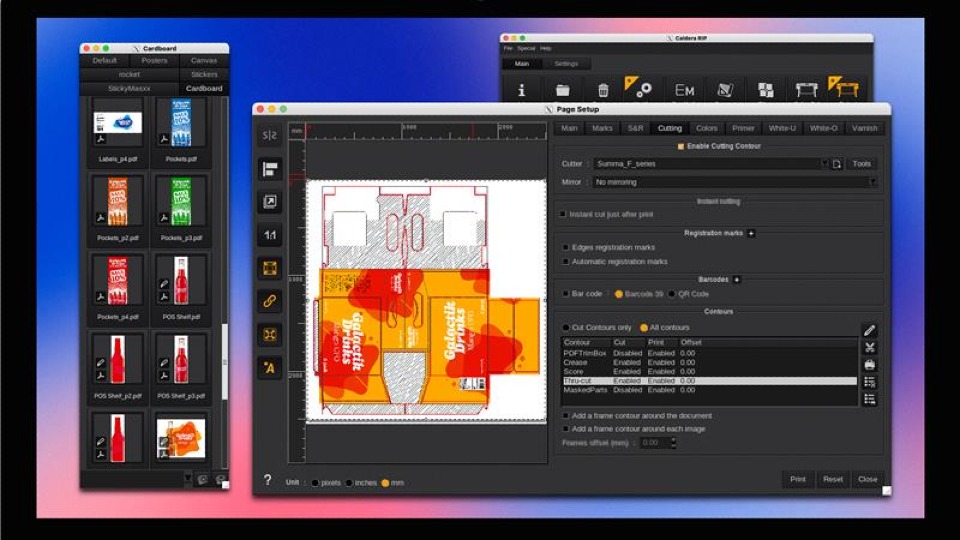Click the question mark help icon

coord(267,480)
